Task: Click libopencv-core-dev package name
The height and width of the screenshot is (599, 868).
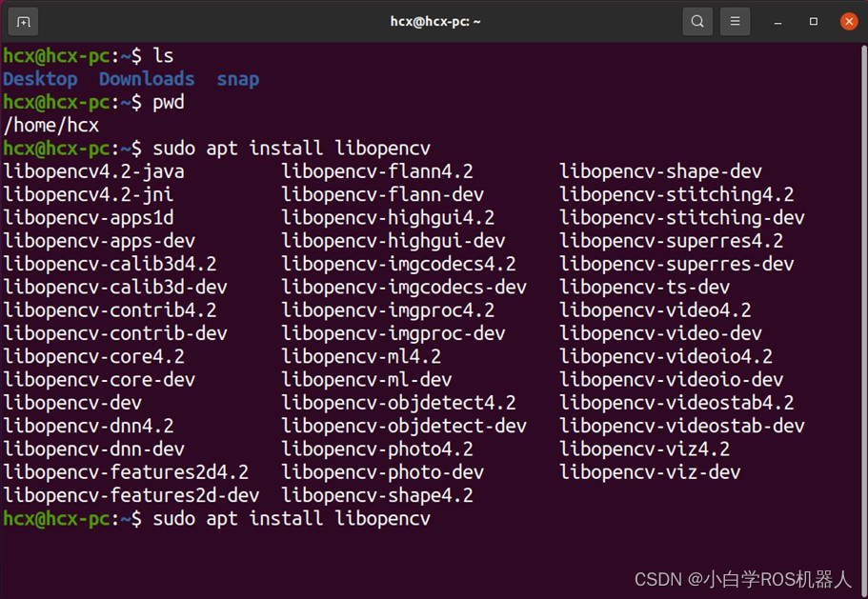Action: click(x=99, y=380)
